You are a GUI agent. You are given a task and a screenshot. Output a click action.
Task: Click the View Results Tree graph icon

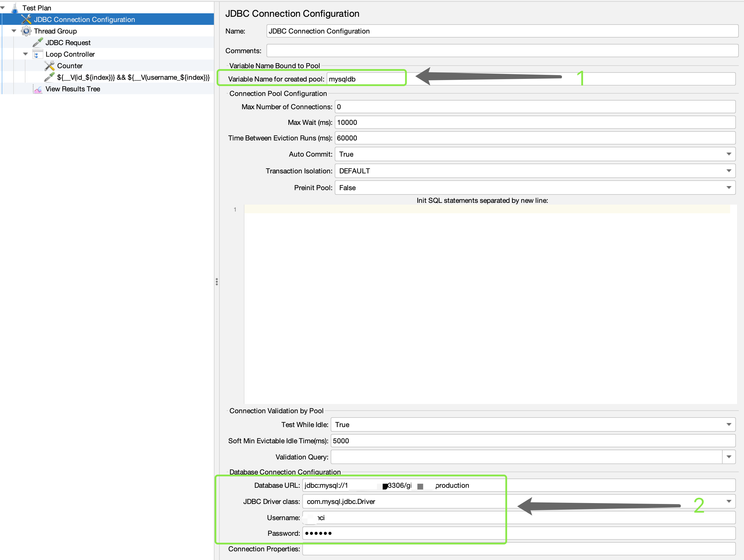38,89
